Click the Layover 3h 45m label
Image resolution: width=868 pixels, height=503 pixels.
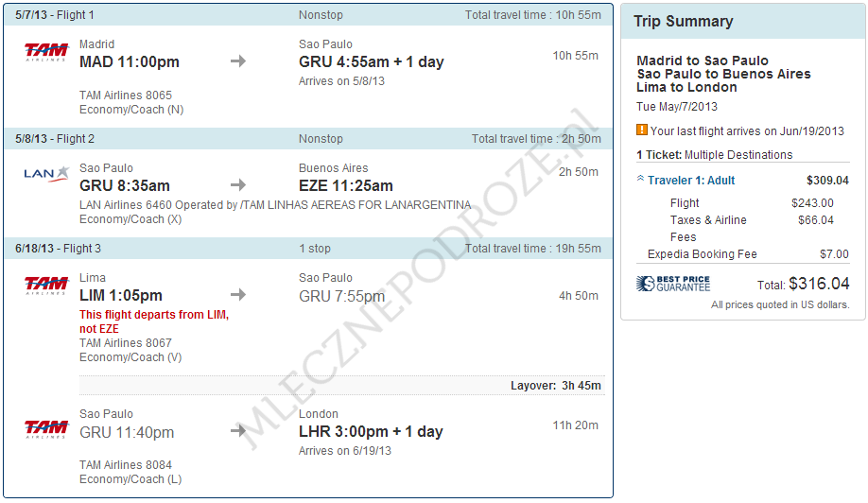point(556,386)
